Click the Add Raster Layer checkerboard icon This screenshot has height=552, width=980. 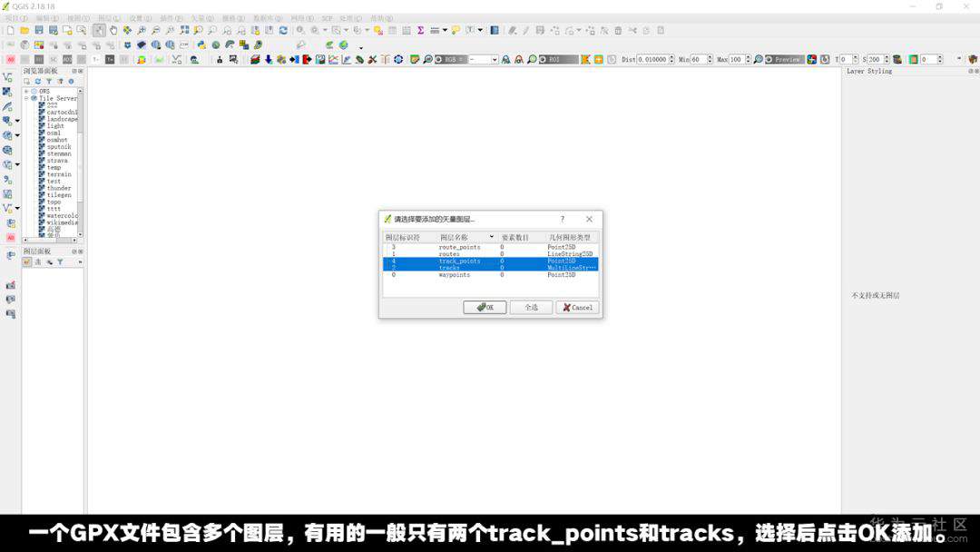pos(7,92)
